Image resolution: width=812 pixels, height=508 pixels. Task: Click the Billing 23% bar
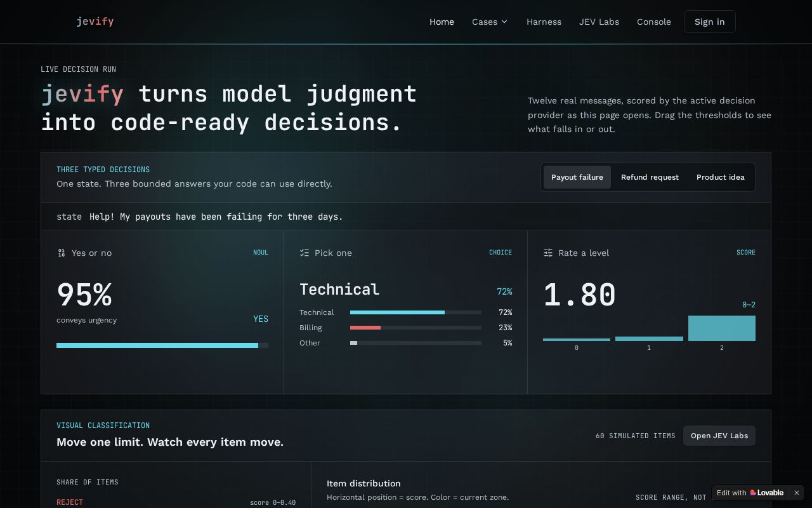(x=416, y=328)
